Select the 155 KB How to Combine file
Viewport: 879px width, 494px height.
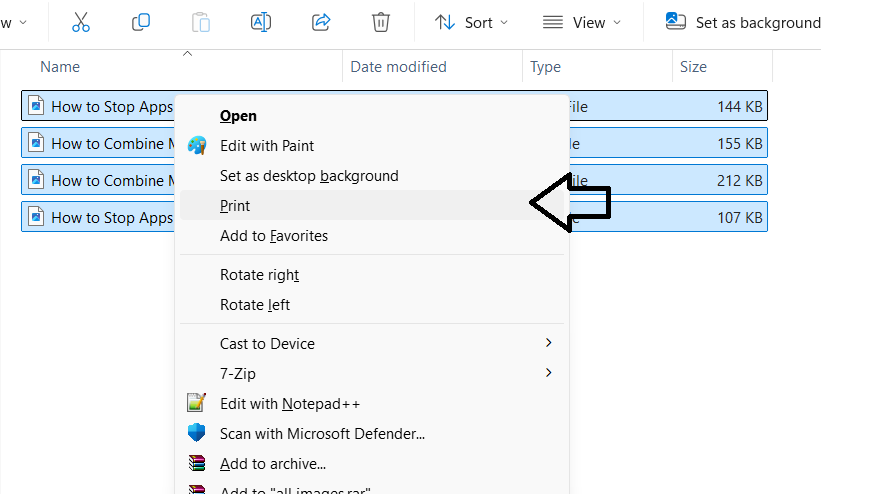(394, 143)
